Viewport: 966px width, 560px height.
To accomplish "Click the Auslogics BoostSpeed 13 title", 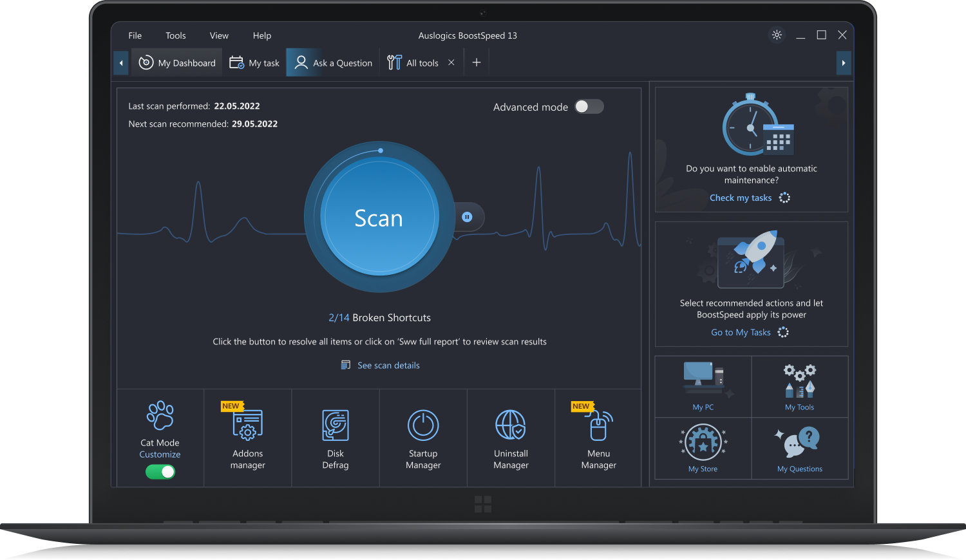I will point(468,35).
